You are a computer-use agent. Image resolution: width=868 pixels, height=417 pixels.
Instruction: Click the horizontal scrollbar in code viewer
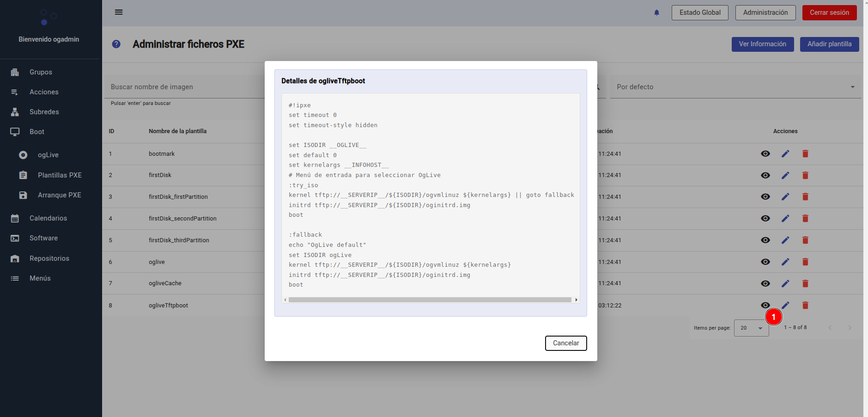(430, 300)
